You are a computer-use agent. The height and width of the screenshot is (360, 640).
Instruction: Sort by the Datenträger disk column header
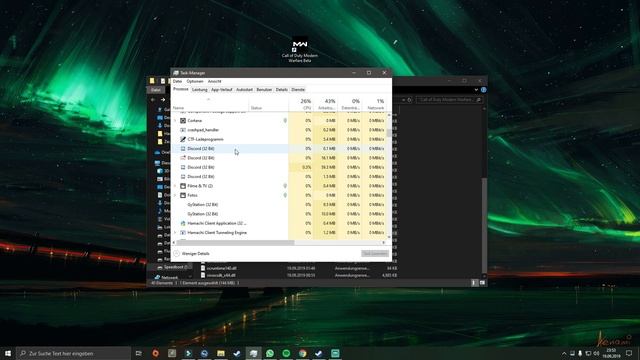(350, 104)
